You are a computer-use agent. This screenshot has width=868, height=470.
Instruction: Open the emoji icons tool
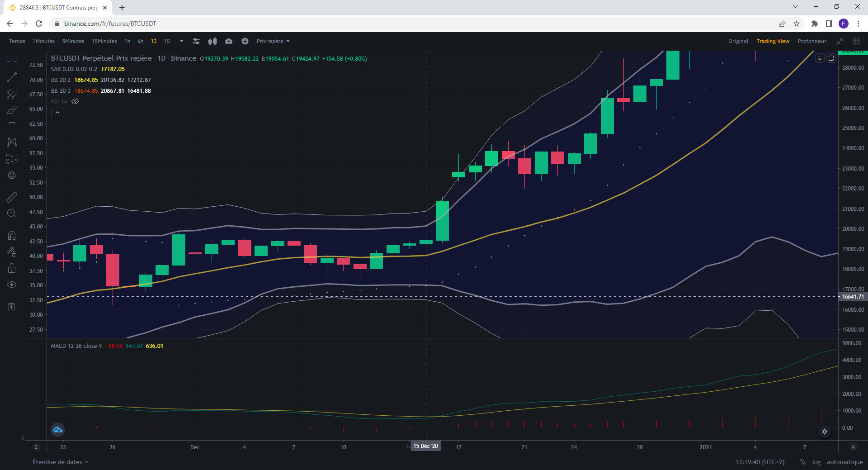tap(12, 175)
